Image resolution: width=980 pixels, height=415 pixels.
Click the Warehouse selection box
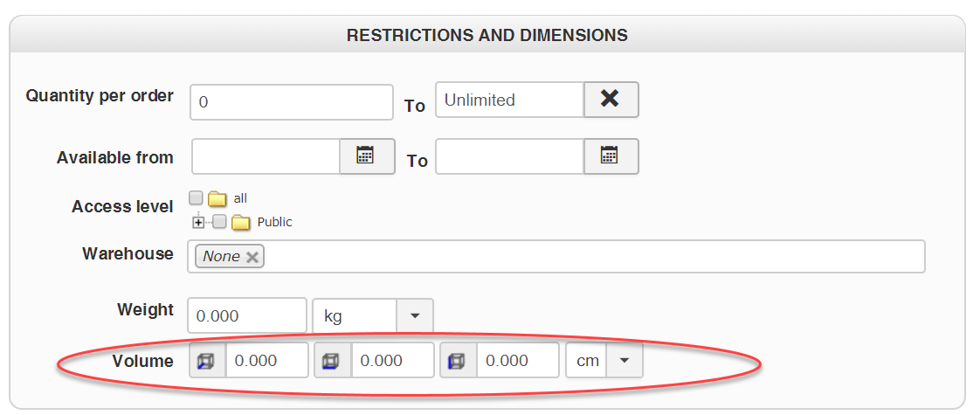point(594,257)
